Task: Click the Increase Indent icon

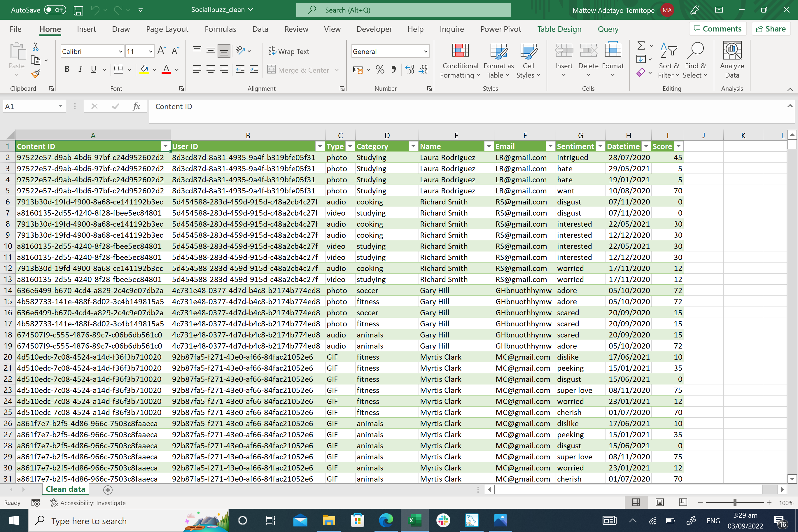Action: [254, 69]
